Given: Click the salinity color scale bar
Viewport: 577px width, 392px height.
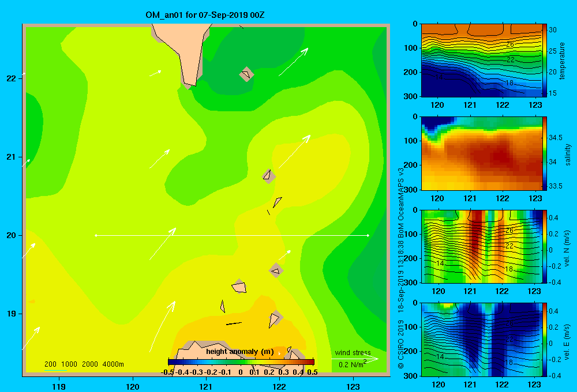Looking at the screenshot, I should click(544, 153).
